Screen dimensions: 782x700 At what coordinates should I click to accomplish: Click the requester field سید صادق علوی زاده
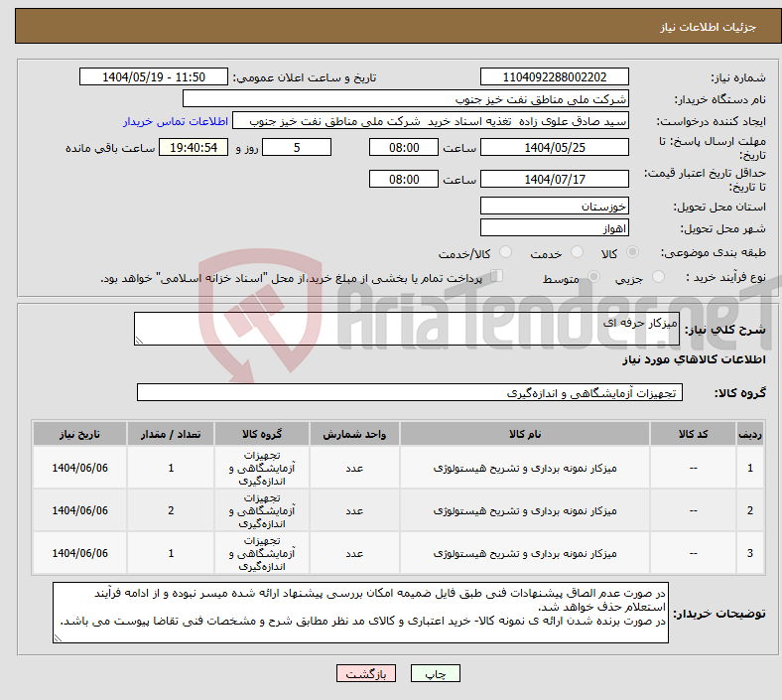click(431, 121)
